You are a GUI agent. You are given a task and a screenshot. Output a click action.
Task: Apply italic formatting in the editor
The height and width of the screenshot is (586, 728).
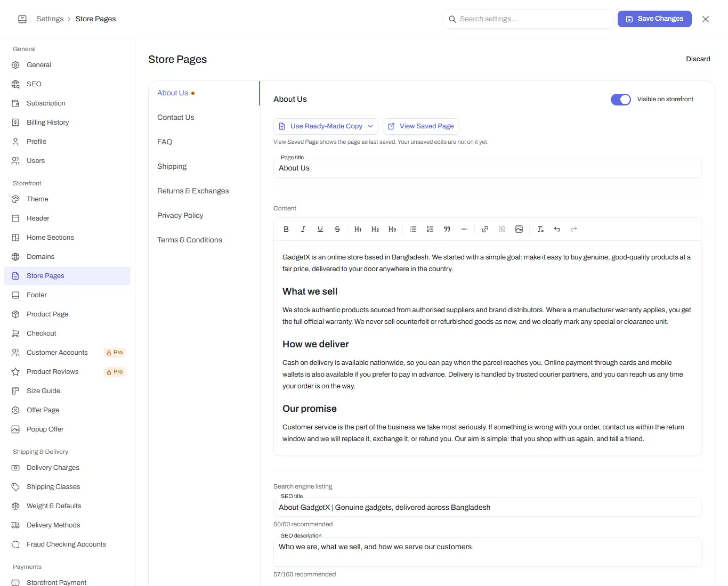[303, 229]
